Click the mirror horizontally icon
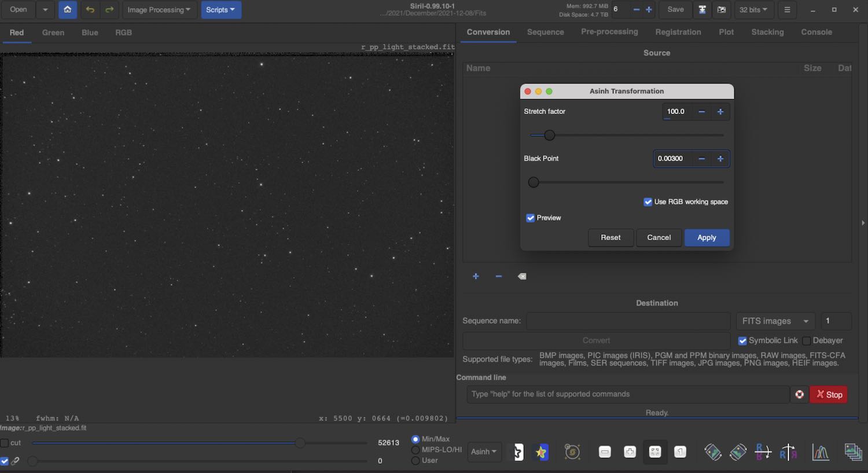The height and width of the screenshot is (473, 868). pos(763,452)
